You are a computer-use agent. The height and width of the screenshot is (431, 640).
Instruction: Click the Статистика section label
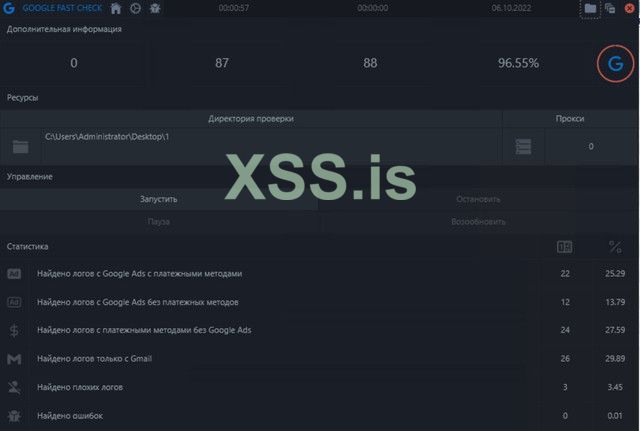click(27, 247)
